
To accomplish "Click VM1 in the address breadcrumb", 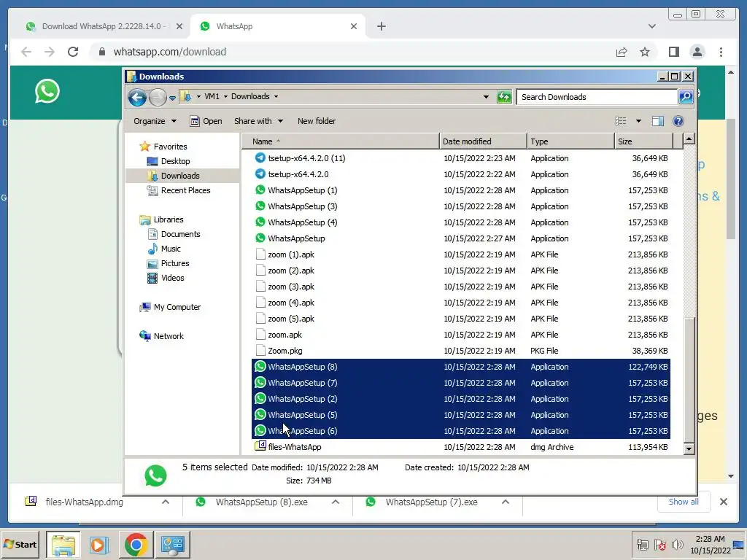I will coord(212,96).
